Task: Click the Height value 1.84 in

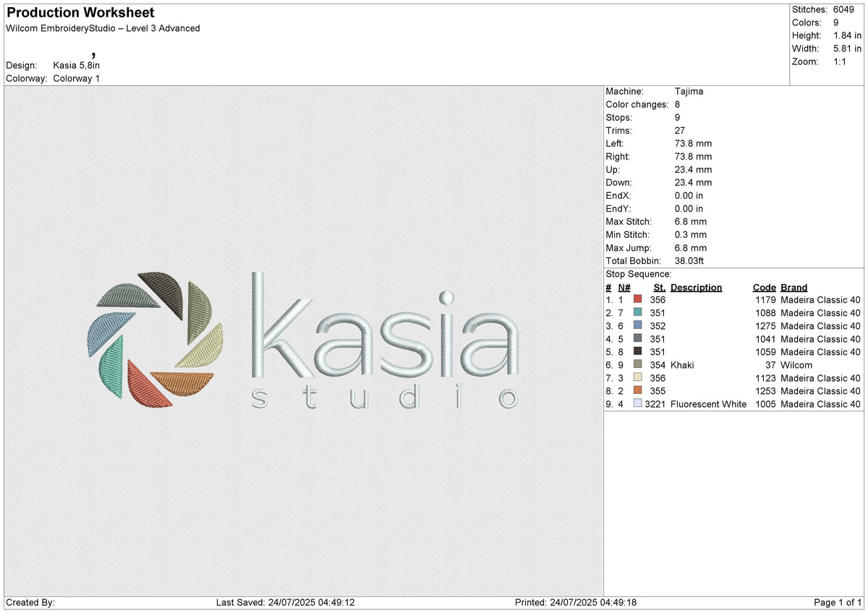Action: point(847,35)
